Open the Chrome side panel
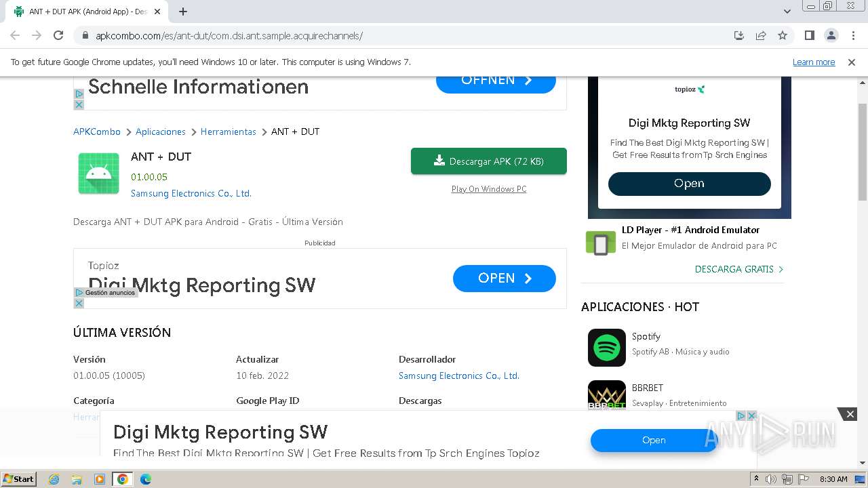The width and height of the screenshot is (868, 488). pos(809,35)
